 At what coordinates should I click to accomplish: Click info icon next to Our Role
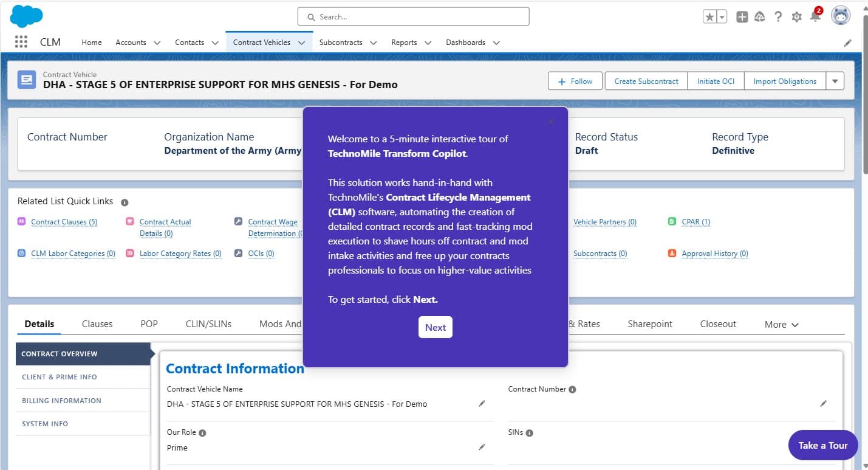click(202, 433)
